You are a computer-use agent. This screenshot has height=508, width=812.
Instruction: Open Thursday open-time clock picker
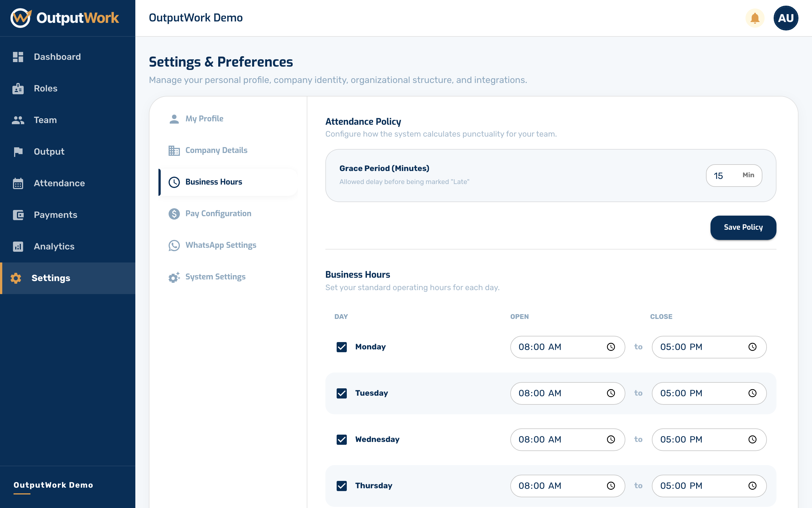coord(611,486)
